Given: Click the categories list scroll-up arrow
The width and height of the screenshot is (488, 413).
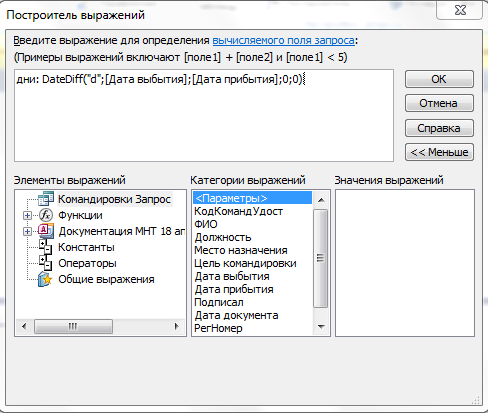Looking at the screenshot, I should pyautogui.click(x=321, y=200).
